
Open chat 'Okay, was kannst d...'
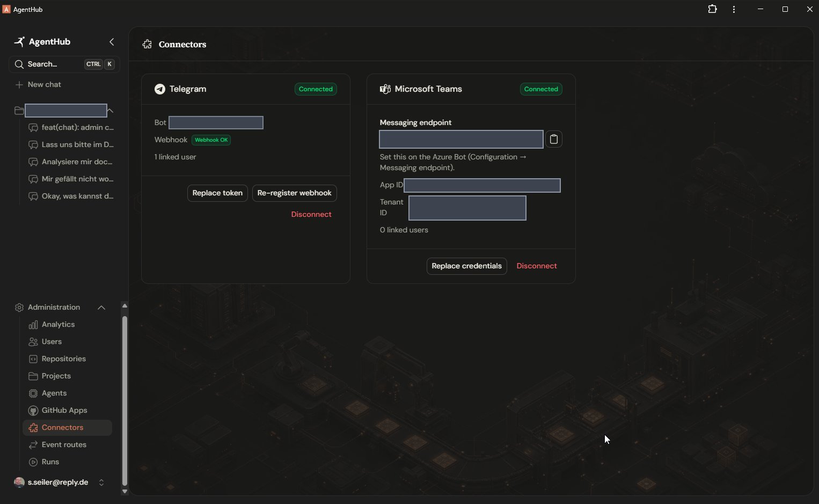(71, 196)
